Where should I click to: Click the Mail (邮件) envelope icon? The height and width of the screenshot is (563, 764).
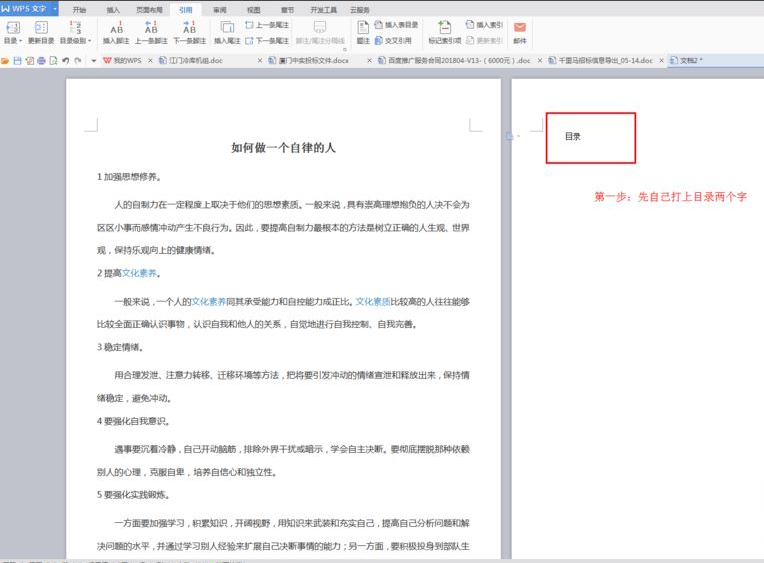point(520,27)
